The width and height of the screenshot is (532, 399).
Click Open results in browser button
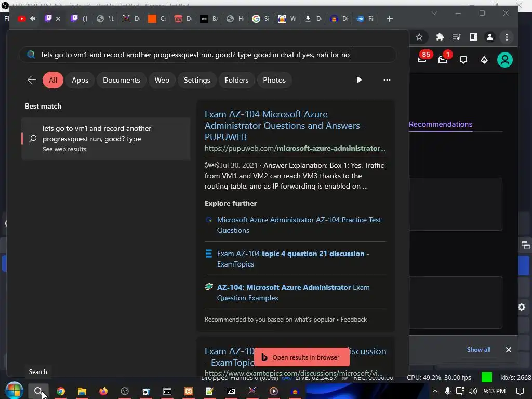[302, 357]
